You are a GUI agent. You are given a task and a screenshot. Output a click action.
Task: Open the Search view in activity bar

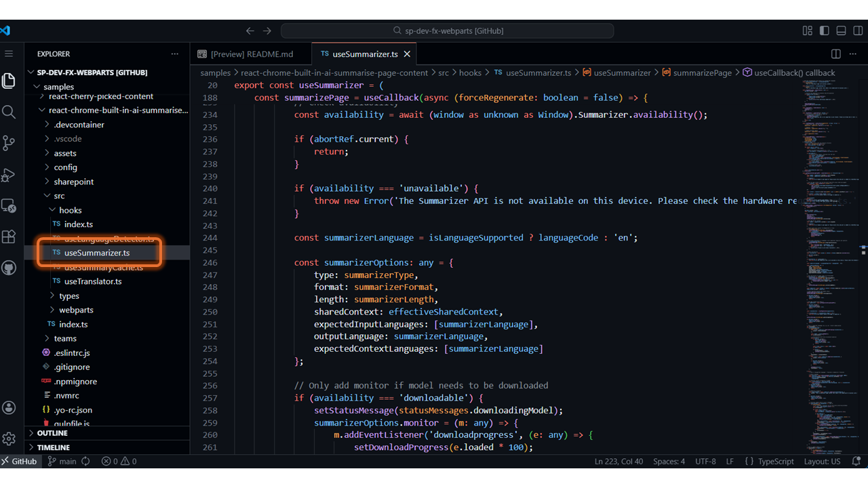(9, 112)
